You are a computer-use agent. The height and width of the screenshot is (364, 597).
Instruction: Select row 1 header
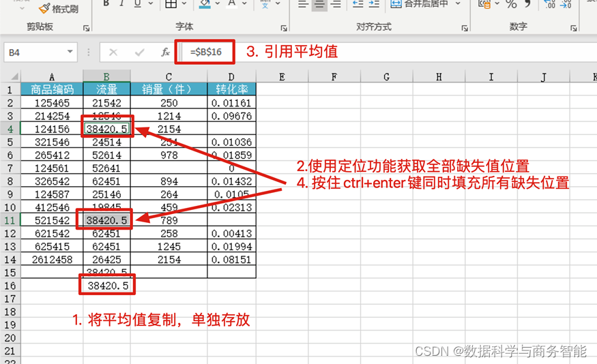pyautogui.click(x=10, y=90)
